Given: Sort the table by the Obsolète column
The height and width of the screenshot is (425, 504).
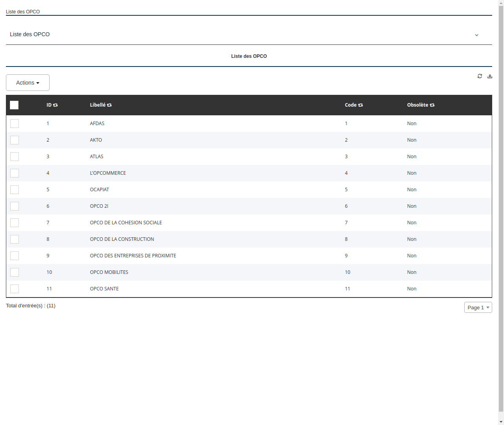Looking at the screenshot, I should click(432, 105).
